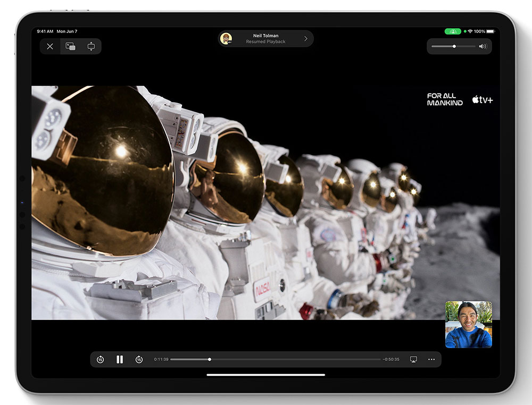The image size is (532, 405).
Task: Tap the 9:41 AM clock
Action: [x=45, y=31]
